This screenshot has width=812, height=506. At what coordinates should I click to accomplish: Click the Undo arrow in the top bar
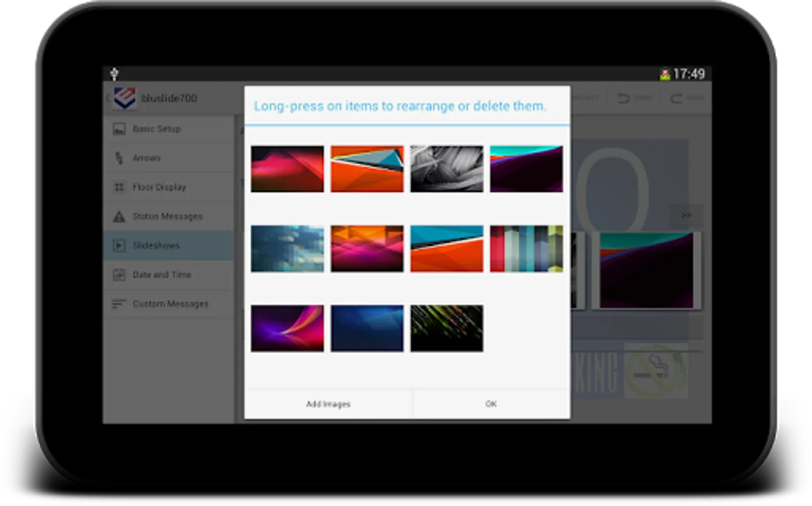pyautogui.click(x=624, y=98)
